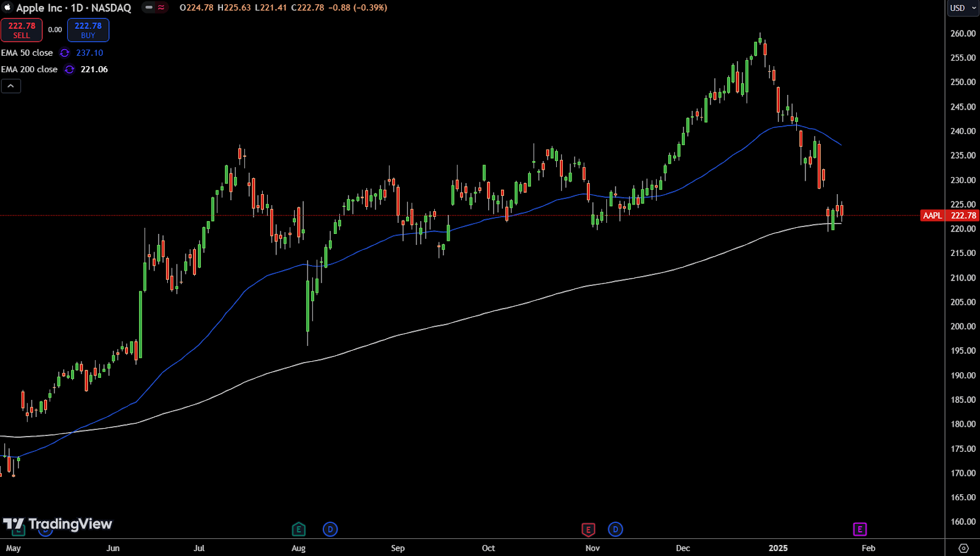Click the 240.00 price scale label
Image resolution: width=980 pixels, height=556 pixels.
(x=963, y=131)
